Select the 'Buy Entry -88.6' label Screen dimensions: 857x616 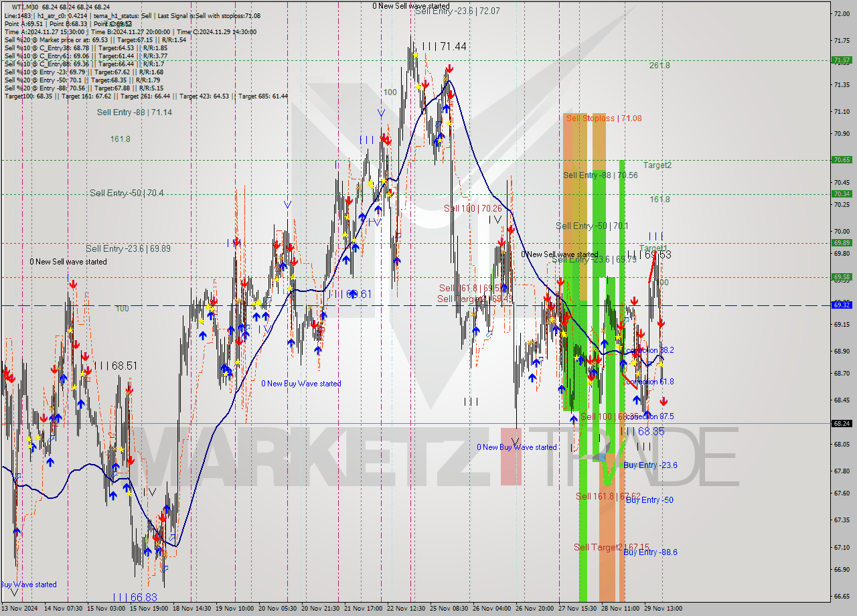pos(650,552)
